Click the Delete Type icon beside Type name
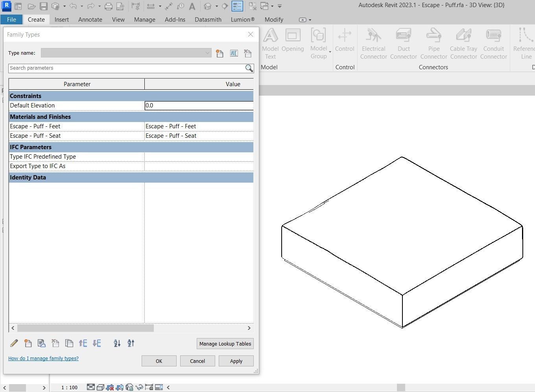 248,53
